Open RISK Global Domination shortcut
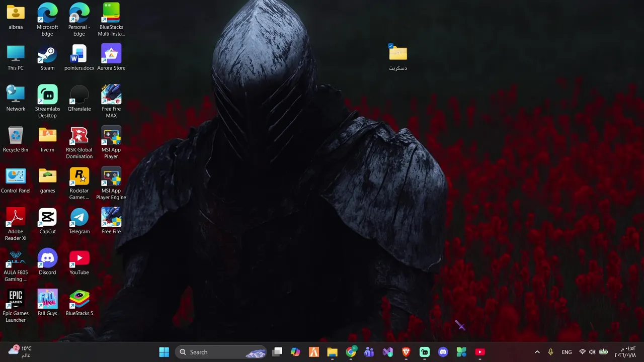The width and height of the screenshot is (644, 362). click(x=79, y=143)
